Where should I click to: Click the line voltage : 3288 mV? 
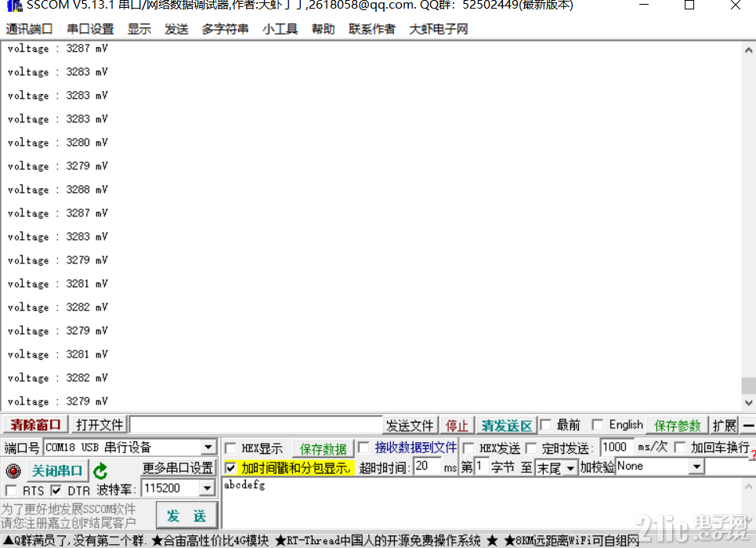[57, 190]
